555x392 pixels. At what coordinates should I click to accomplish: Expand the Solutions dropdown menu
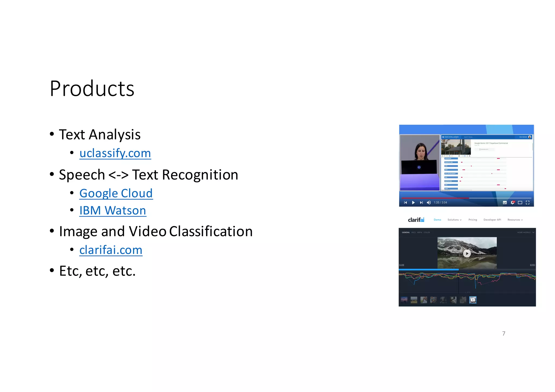tap(454, 220)
